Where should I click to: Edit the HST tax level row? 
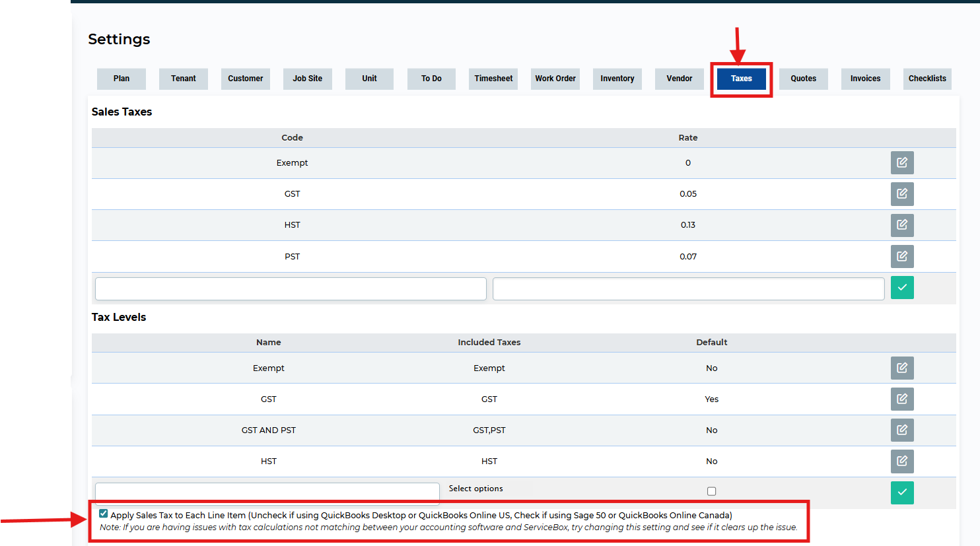click(x=901, y=461)
